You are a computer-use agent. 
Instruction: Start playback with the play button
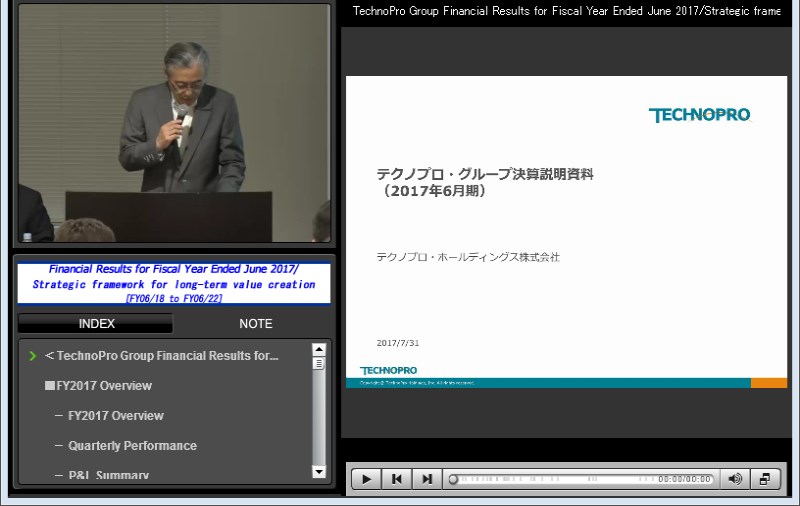[x=366, y=479]
